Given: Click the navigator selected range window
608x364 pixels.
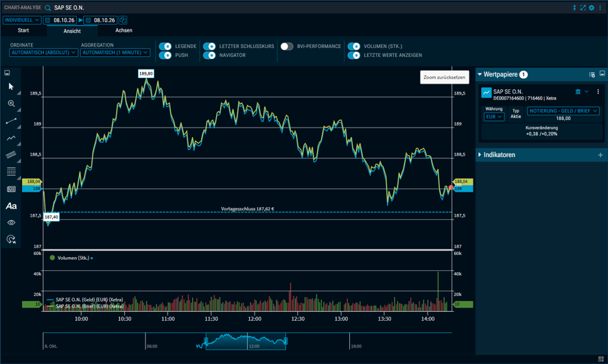Looking at the screenshot, I should tap(246, 341).
